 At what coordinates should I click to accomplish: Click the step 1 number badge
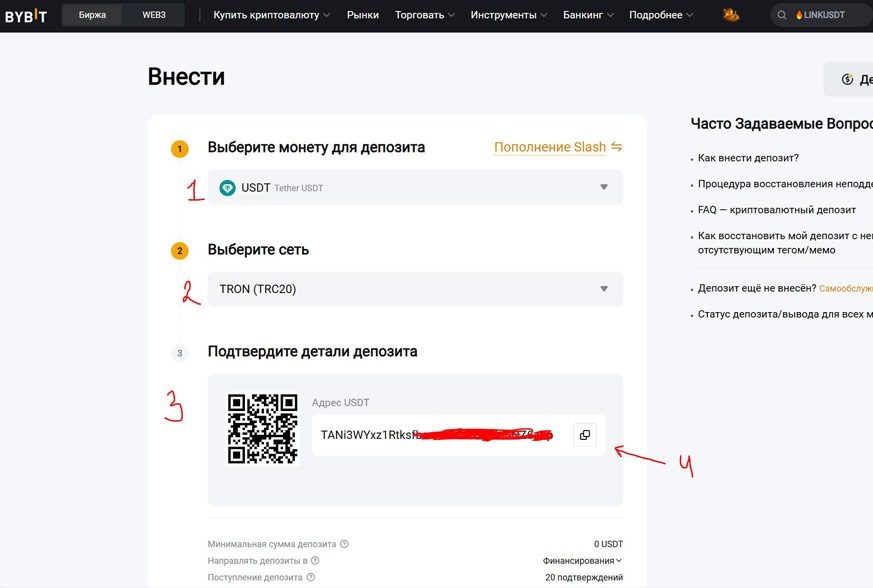click(x=179, y=149)
